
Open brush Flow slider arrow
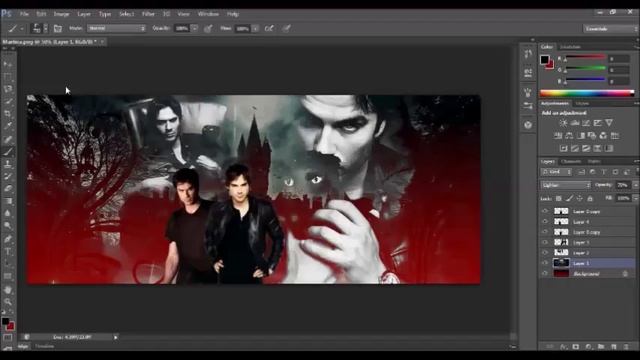pyautogui.click(x=255, y=28)
